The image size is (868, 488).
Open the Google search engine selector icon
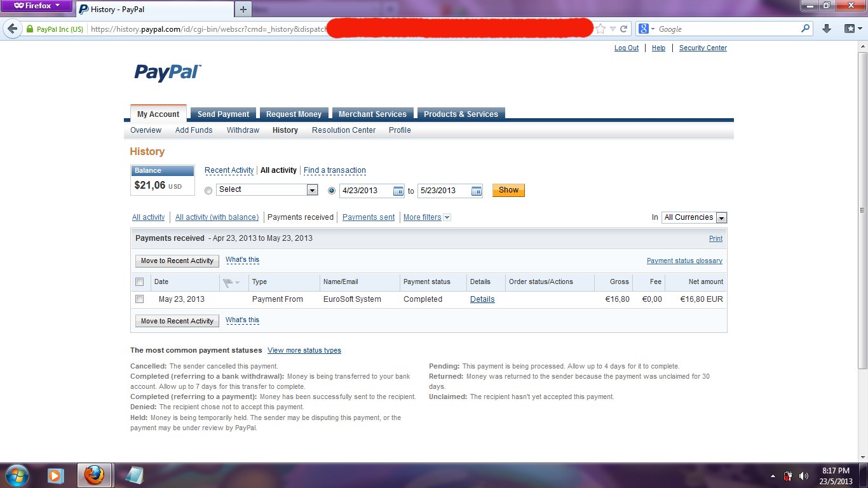pyautogui.click(x=646, y=29)
